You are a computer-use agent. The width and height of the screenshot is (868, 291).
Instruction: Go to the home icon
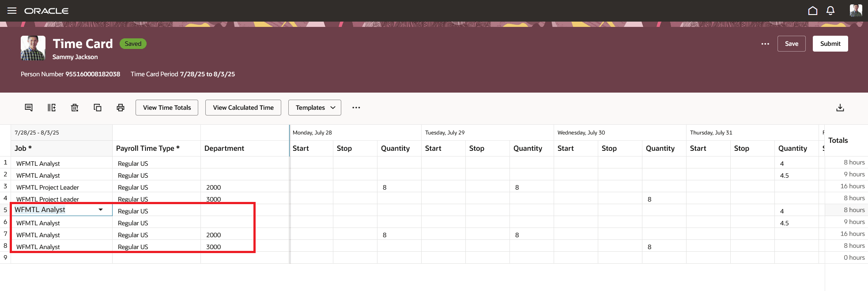pyautogui.click(x=813, y=11)
